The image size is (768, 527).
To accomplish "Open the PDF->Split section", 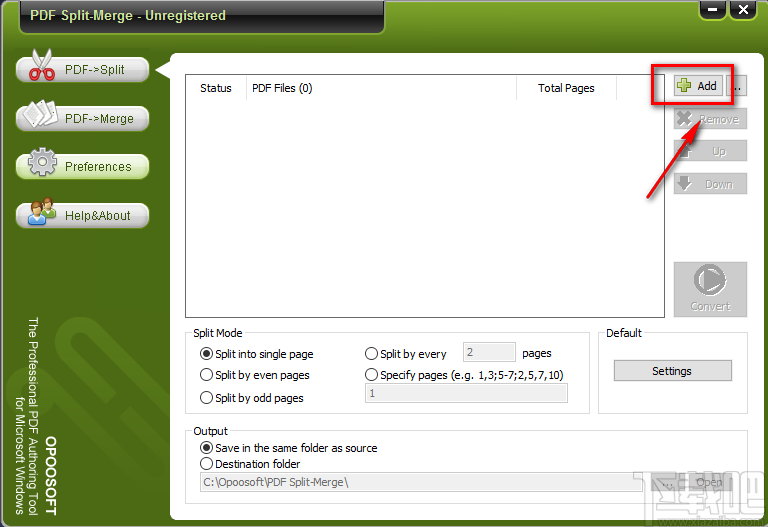I will (x=82, y=70).
